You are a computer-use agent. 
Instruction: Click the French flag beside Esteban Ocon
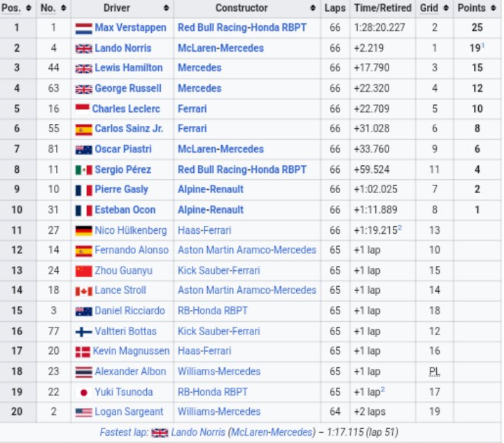click(83, 211)
